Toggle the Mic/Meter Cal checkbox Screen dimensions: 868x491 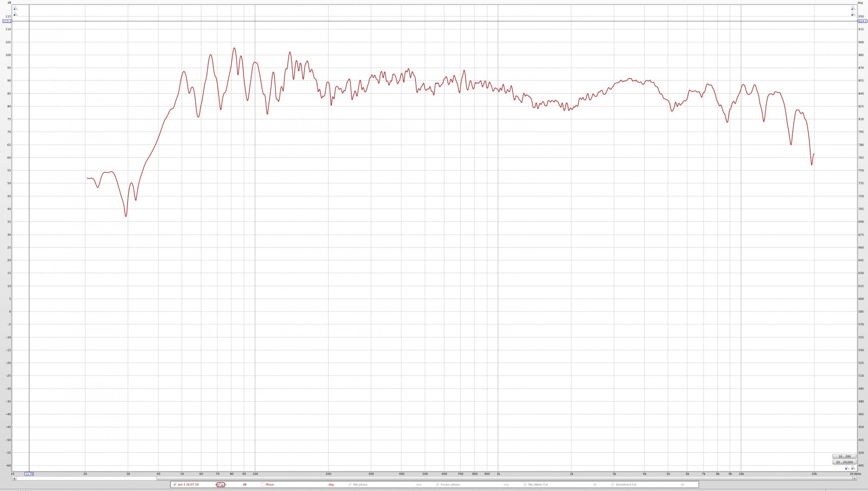tap(525, 484)
